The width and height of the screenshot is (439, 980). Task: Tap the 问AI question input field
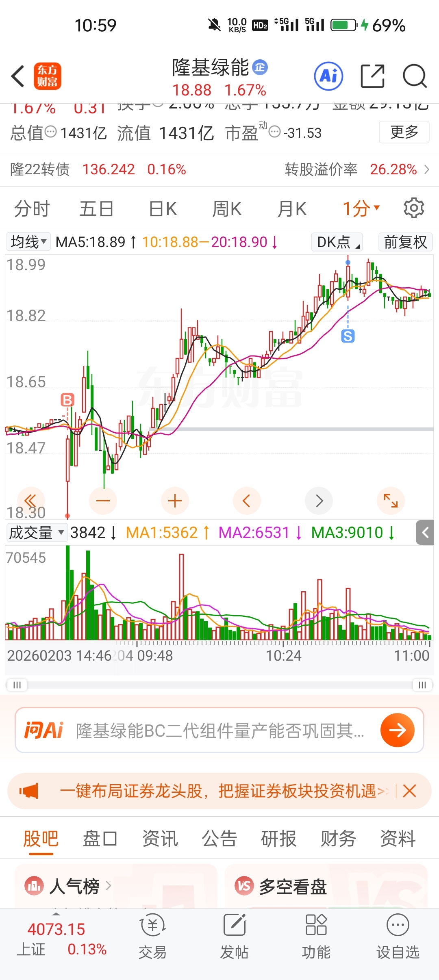click(219, 730)
